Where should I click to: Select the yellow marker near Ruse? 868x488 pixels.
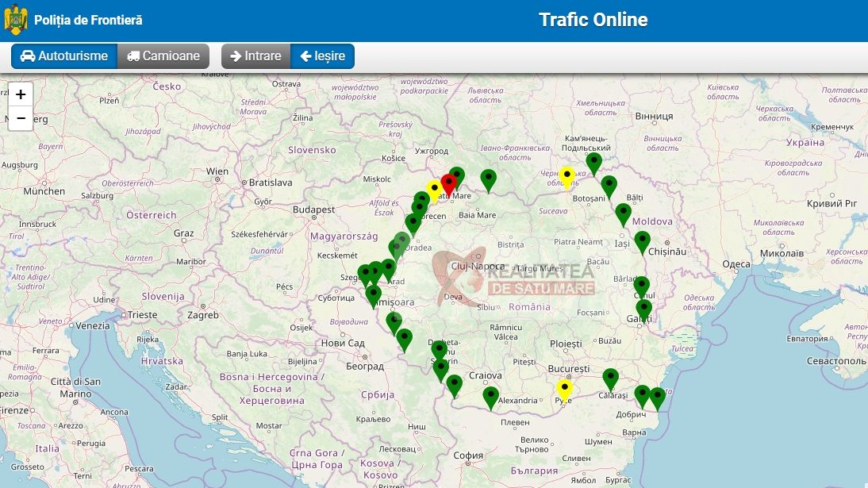(x=564, y=390)
